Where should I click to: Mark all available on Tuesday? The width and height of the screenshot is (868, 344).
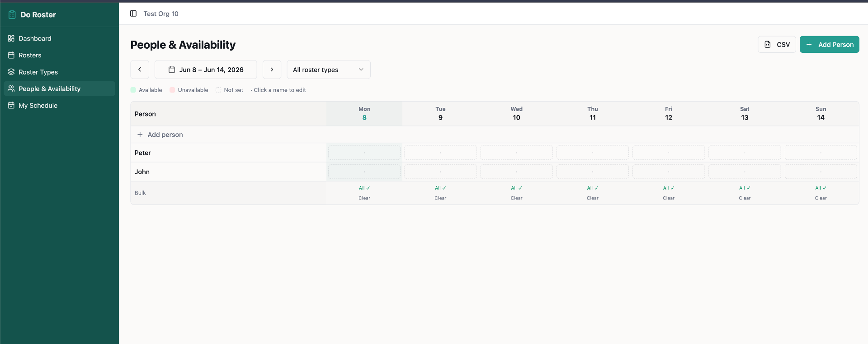tap(440, 188)
